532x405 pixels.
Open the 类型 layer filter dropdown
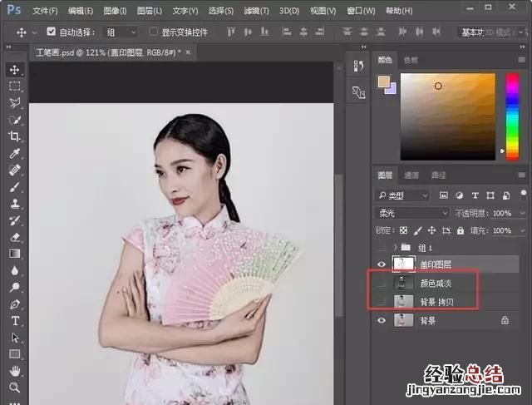click(x=403, y=195)
